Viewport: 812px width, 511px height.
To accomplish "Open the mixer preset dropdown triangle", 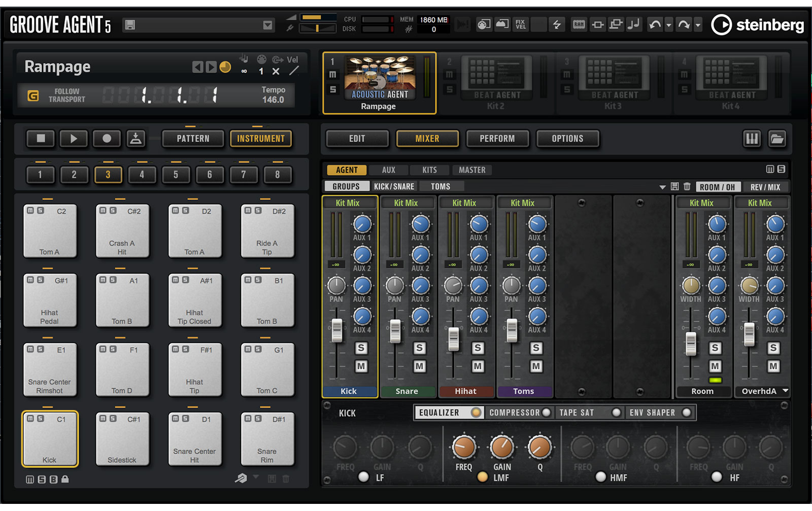I will point(662,187).
